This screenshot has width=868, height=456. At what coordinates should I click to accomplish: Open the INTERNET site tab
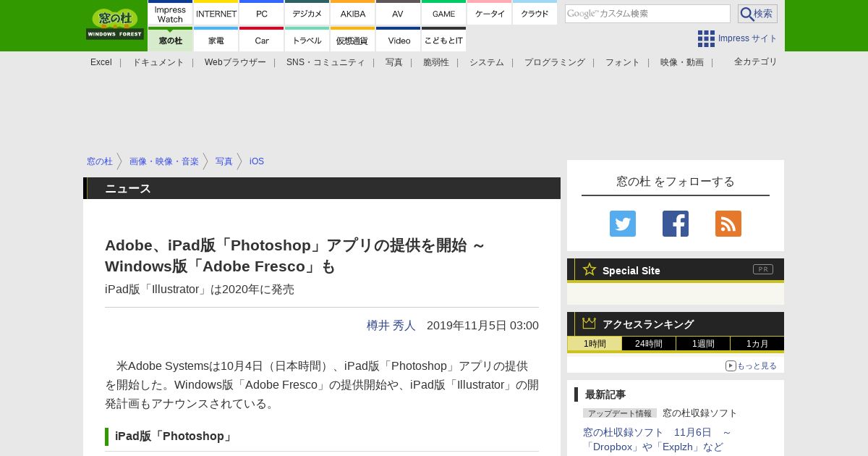[x=216, y=14]
